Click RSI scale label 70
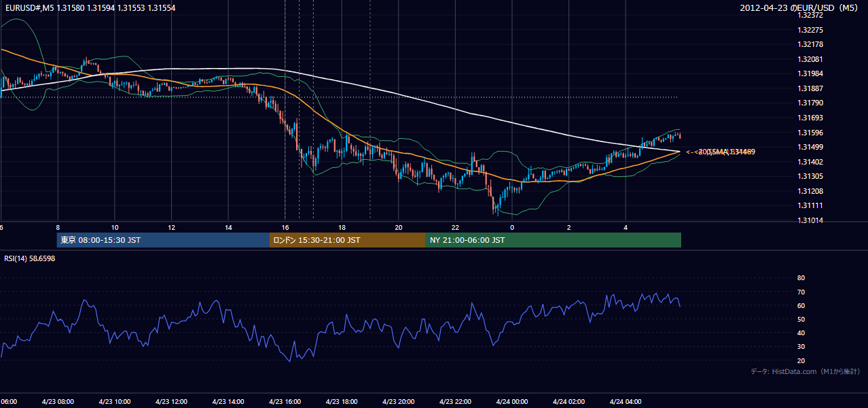This screenshot has width=868, height=408. 801,292
